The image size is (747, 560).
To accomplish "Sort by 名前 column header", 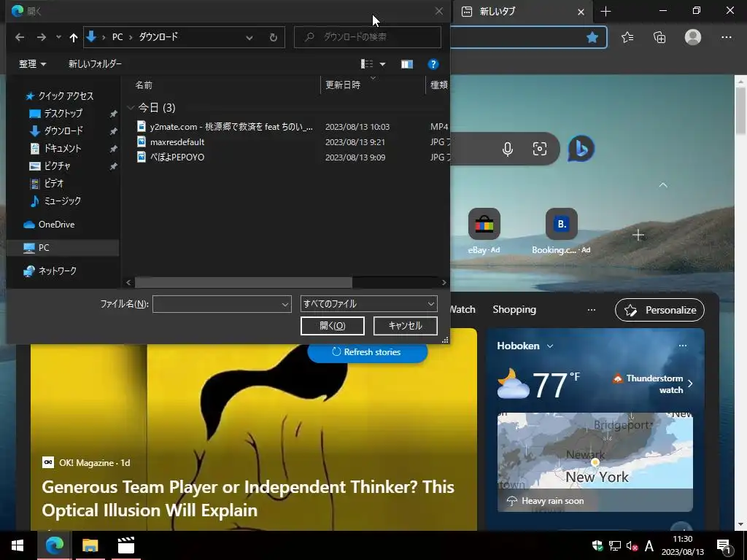I will coord(144,85).
